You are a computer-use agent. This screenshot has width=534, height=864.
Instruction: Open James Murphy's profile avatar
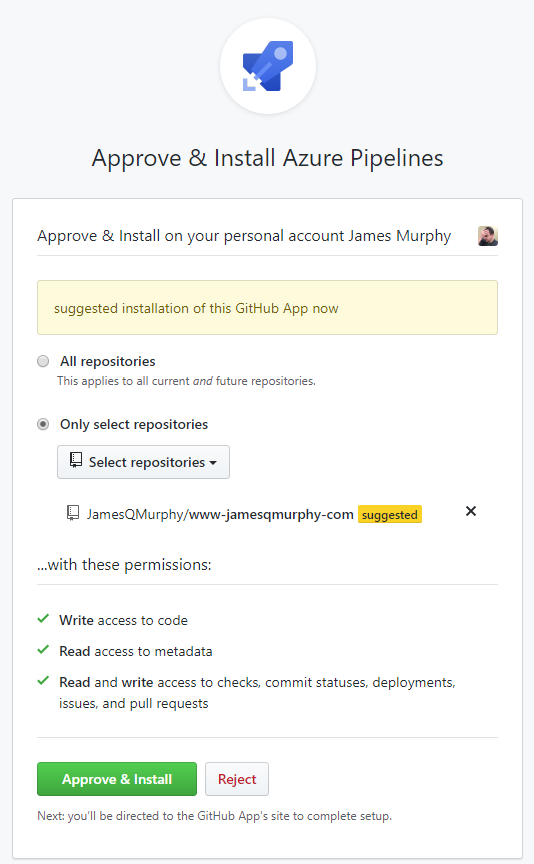[488, 236]
